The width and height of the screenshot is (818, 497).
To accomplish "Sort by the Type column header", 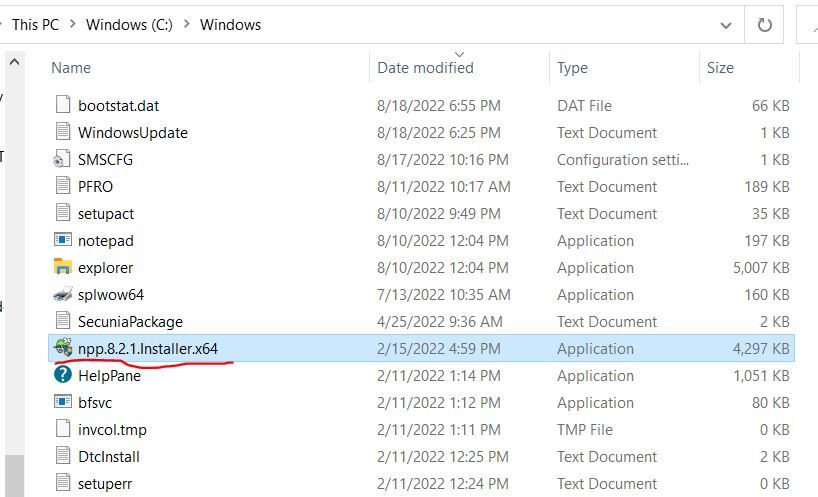I will pyautogui.click(x=572, y=68).
